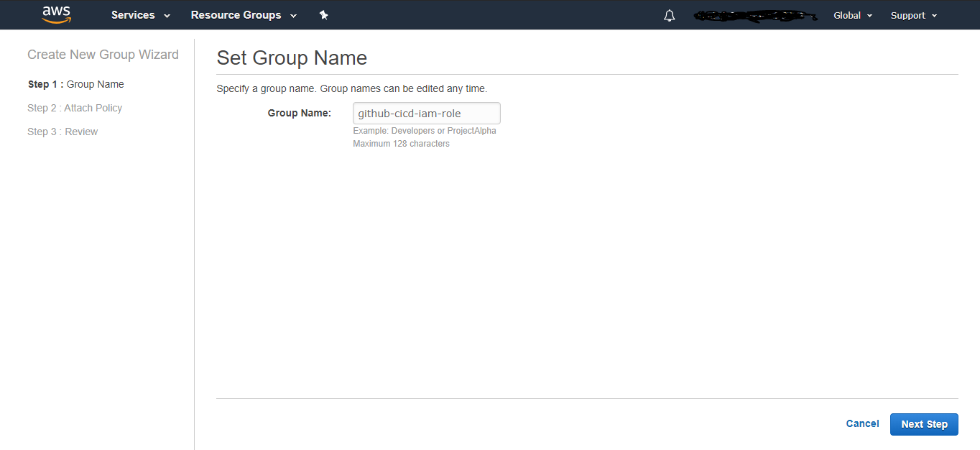The height and width of the screenshot is (450, 980).
Task: Click Step 1: Group Name
Action: 75,84
